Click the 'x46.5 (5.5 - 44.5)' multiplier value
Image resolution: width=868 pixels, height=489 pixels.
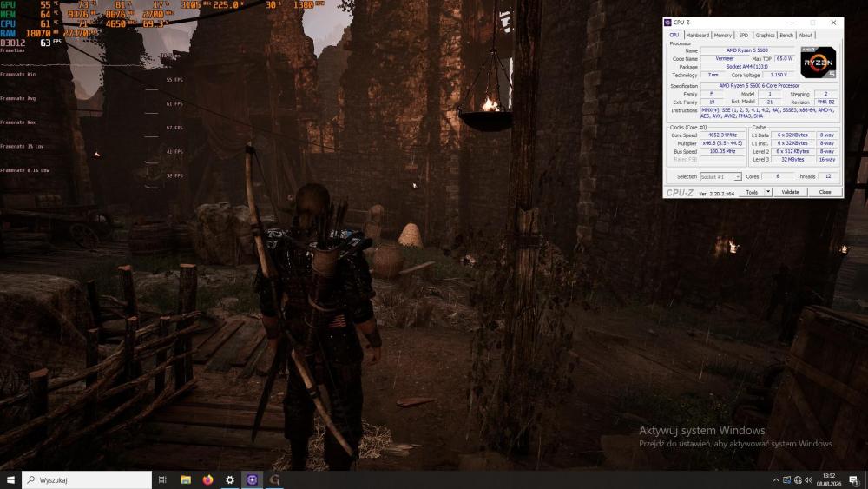pyautogui.click(x=722, y=143)
